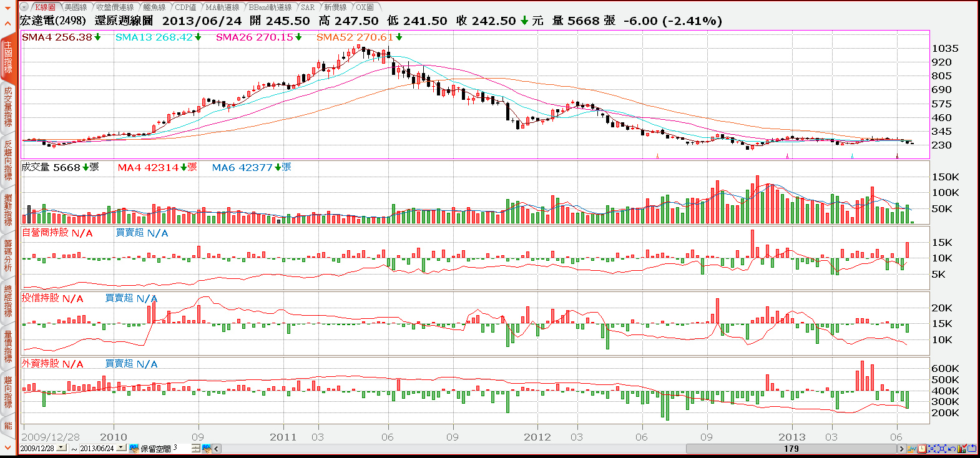
Task: Click the 保留空間 spinner arrows
Action: [195, 448]
